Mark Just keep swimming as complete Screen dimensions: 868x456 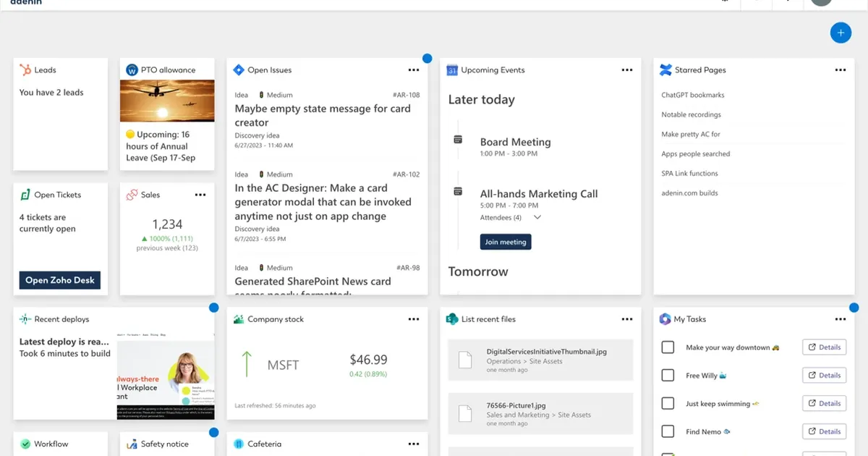668,403
